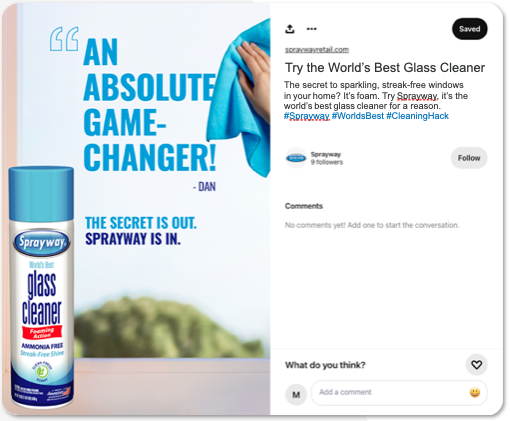Open the emoji picker in the comment box
Viewport: 510px width, 421px height.
click(x=475, y=393)
